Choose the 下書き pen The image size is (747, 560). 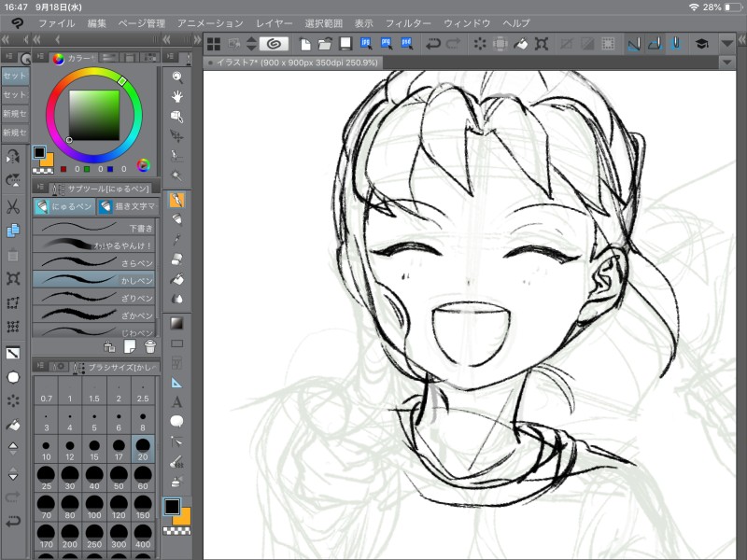point(94,228)
